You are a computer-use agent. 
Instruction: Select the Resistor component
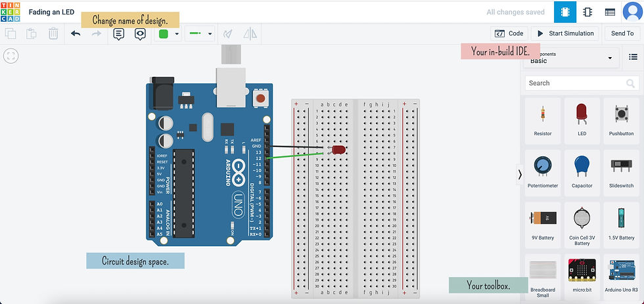pos(543,121)
